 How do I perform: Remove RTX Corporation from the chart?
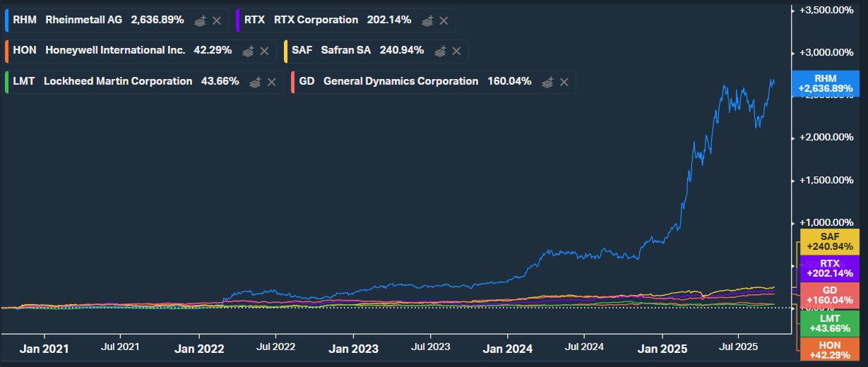tap(444, 20)
